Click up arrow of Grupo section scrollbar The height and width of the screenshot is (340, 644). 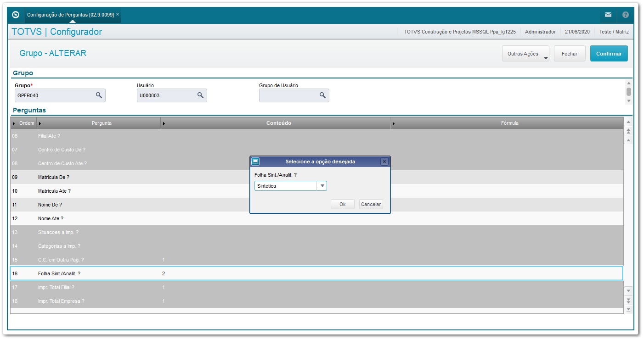point(629,83)
